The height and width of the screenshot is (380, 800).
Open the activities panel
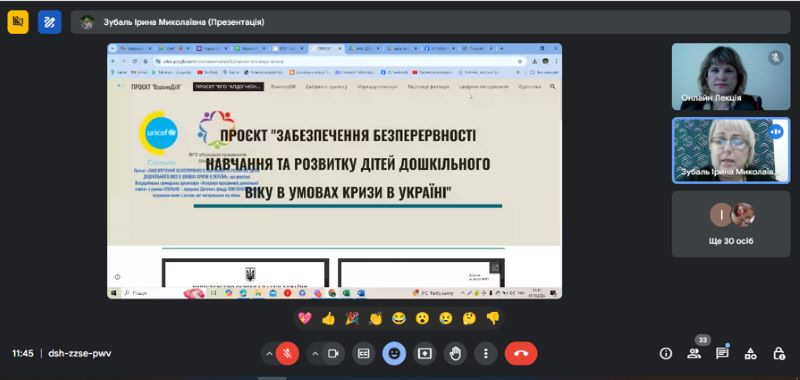point(751,353)
